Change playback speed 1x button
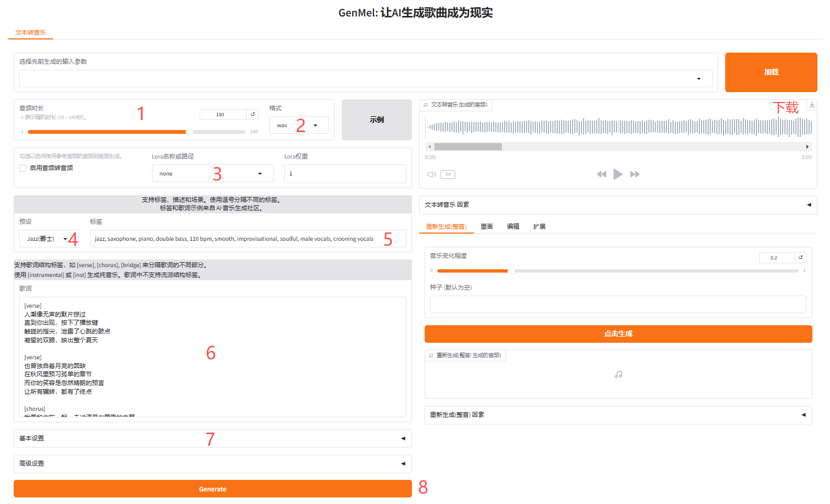The height and width of the screenshot is (504, 830). coord(448,174)
